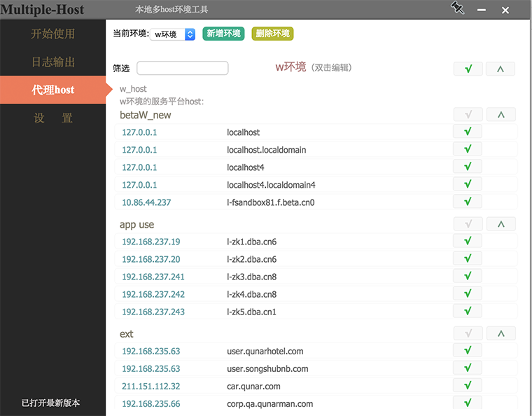This screenshot has width=532, height=416.
Task: Click the hostname l-fsandbox81.f.beta.cn0
Action: (270, 202)
